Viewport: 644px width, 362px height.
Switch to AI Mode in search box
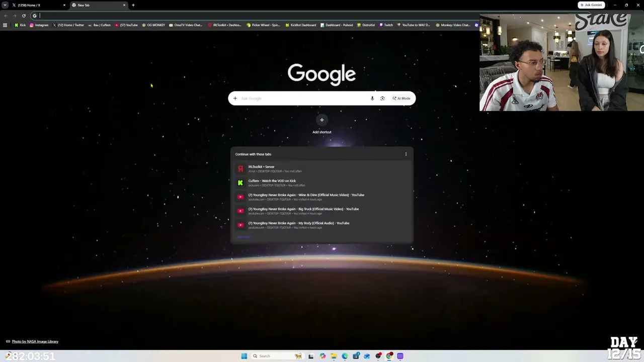click(x=401, y=99)
